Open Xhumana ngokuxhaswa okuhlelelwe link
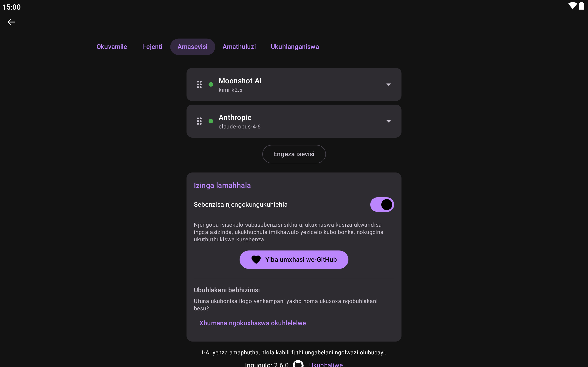Viewport: 588px width, 367px height. point(252,323)
